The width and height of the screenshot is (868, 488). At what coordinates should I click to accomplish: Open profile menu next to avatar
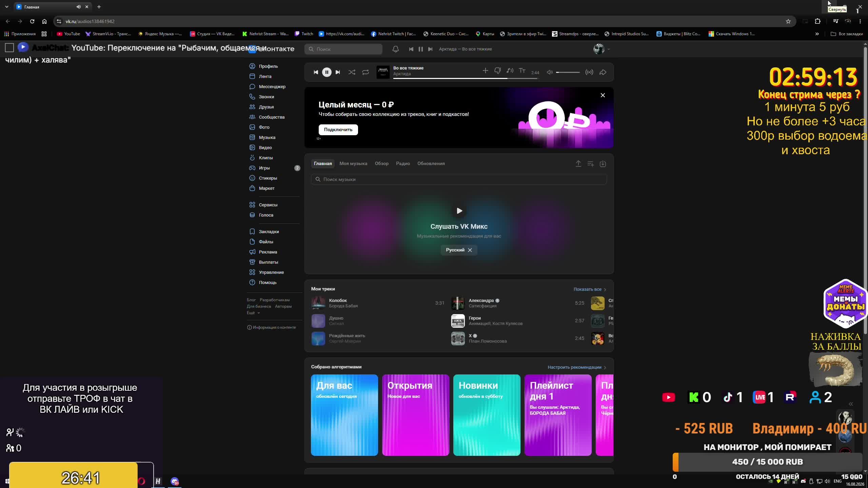[x=609, y=49]
